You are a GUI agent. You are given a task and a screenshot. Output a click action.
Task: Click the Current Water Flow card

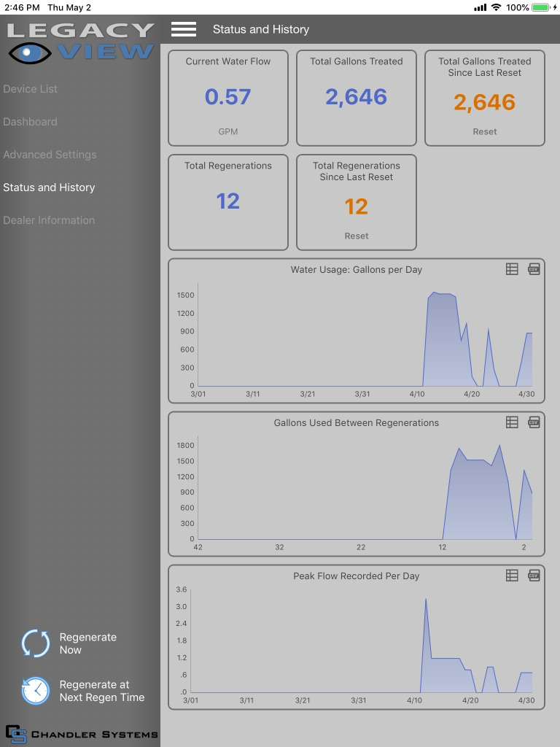coord(228,98)
